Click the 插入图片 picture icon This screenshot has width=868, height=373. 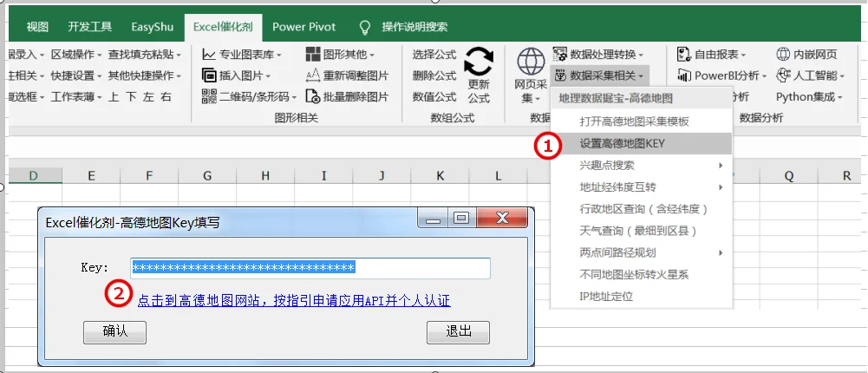tap(209, 75)
